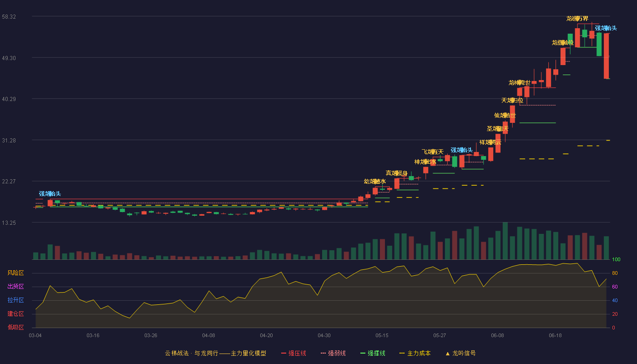
Task: Click the 拉升区 zone label
Action: coord(16,300)
